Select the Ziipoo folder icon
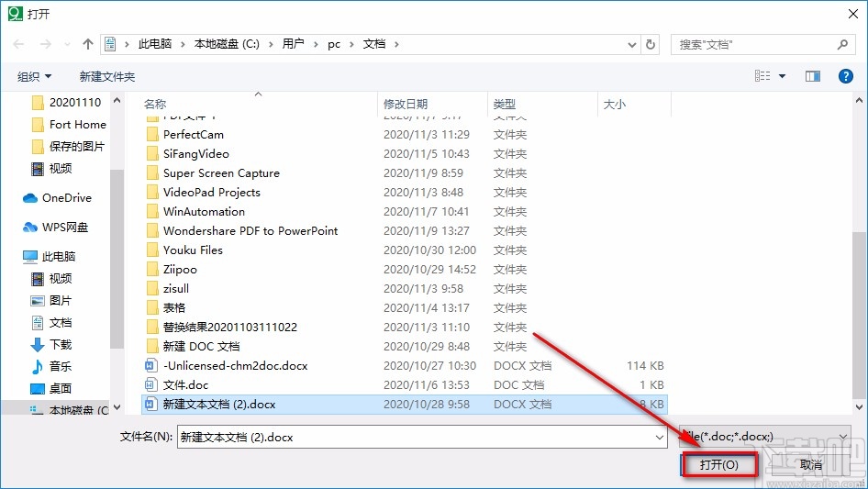 152,269
